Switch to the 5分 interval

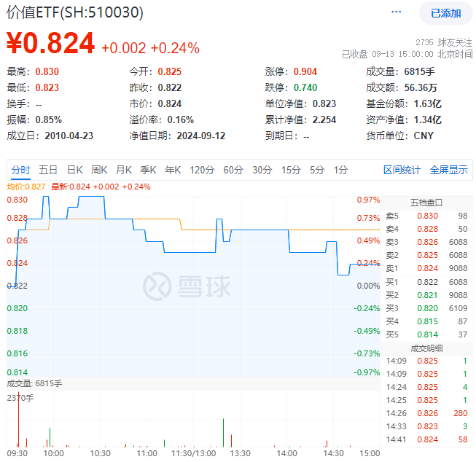pos(316,170)
